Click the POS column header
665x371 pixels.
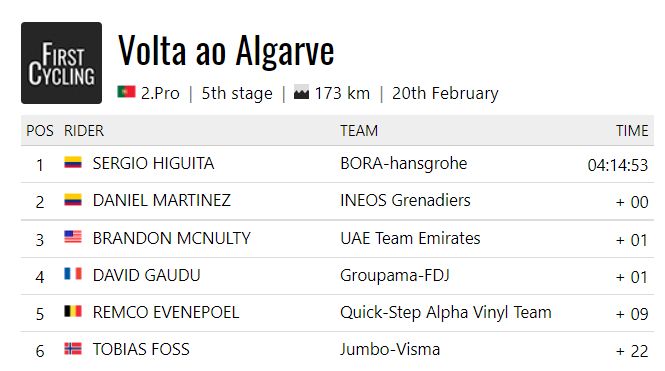(x=40, y=131)
